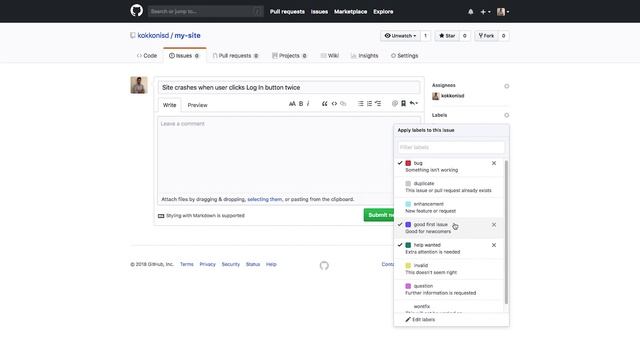Click the header text size toolbar icon
This screenshot has height=360, width=640.
tap(292, 104)
